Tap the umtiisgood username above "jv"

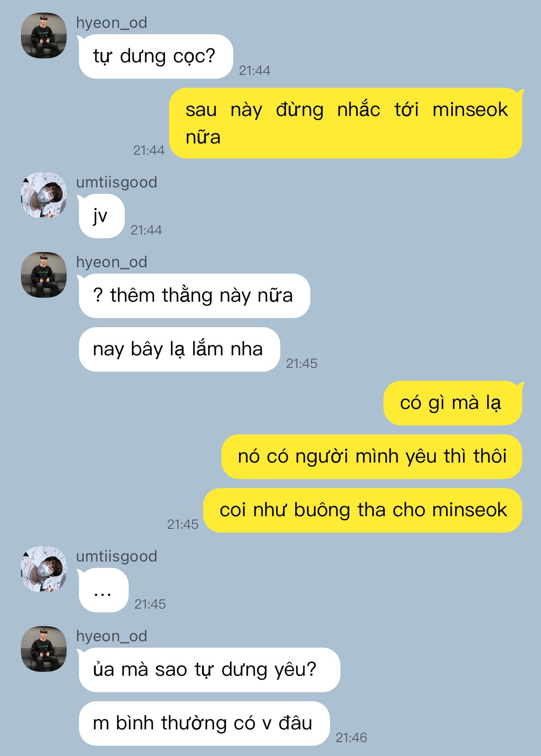point(117,182)
